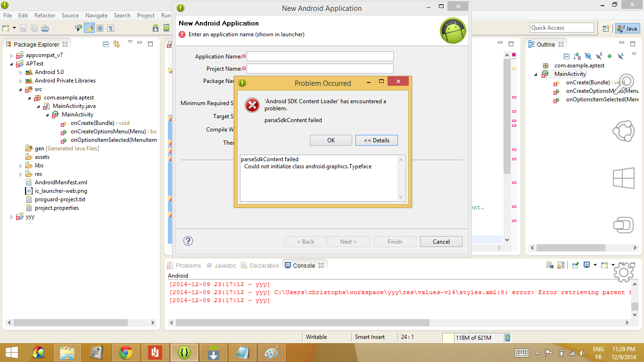Open the New wizard dropdown arrow
Image resolution: width=644 pixels, height=362 pixels.
(x=14, y=28)
